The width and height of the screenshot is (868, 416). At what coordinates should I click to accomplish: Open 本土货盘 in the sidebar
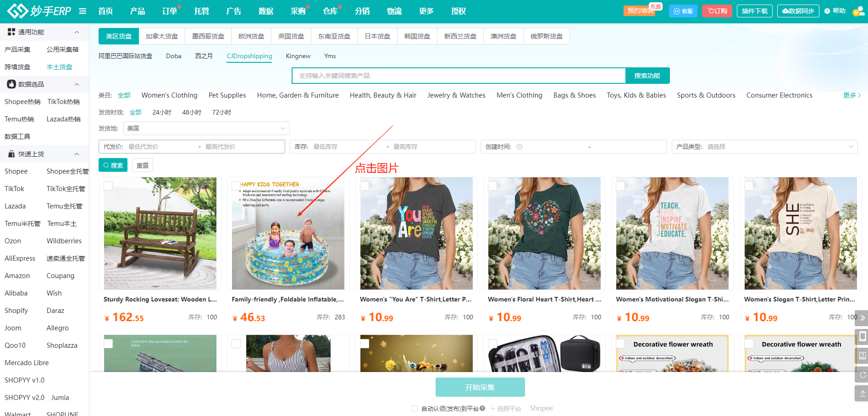[x=59, y=67]
